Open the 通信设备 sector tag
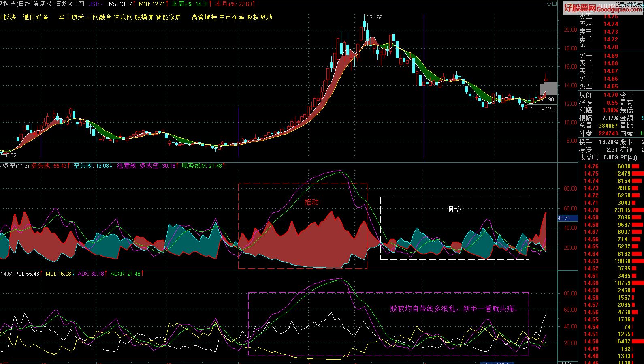The width and height of the screenshot is (644, 364). [36, 17]
